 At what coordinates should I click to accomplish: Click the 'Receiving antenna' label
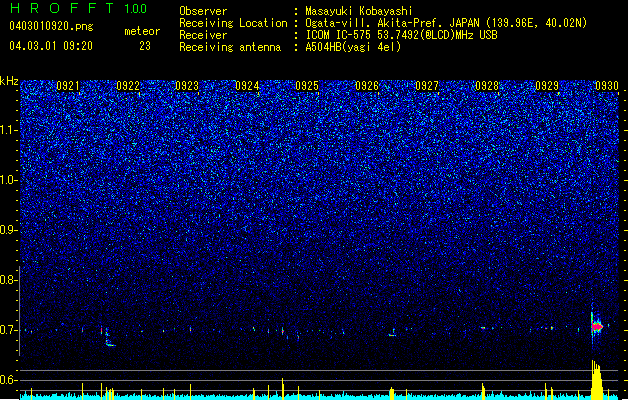tap(230, 47)
